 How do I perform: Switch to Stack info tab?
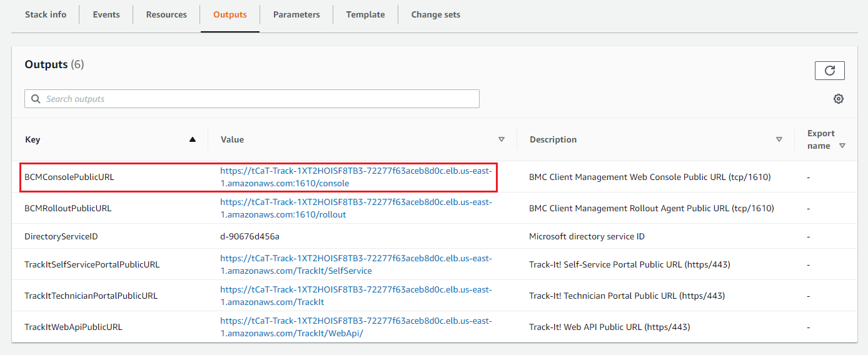46,14
